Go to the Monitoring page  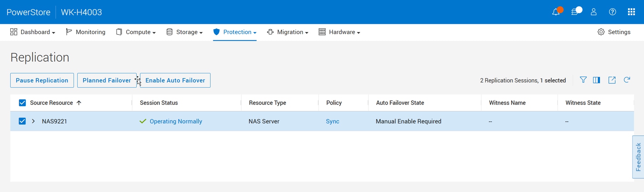click(86, 32)
